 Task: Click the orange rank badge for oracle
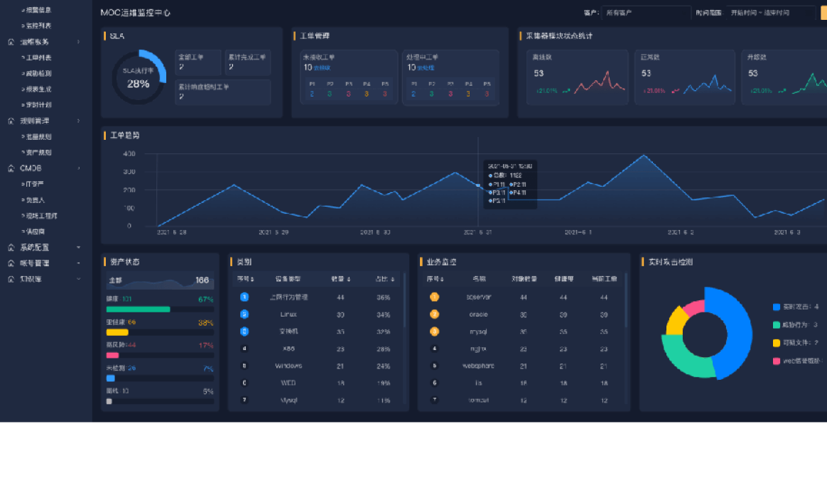pos(434,314)
